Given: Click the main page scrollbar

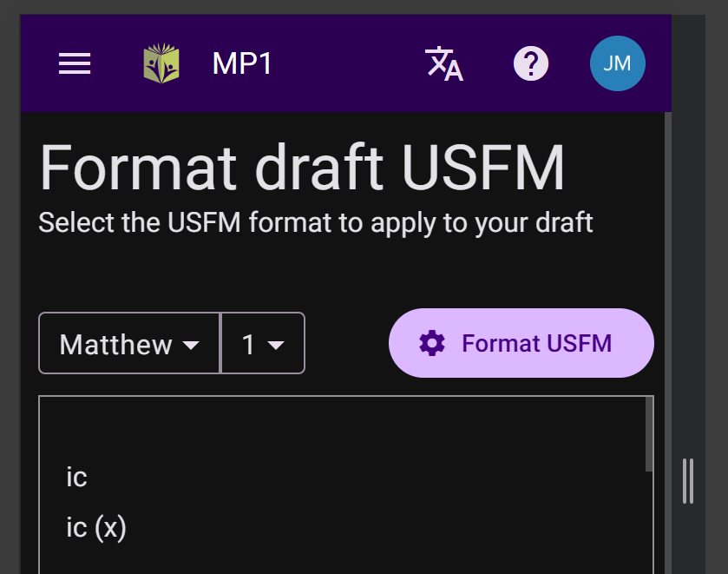Looking at the screenshot, I should click(667, 342).
